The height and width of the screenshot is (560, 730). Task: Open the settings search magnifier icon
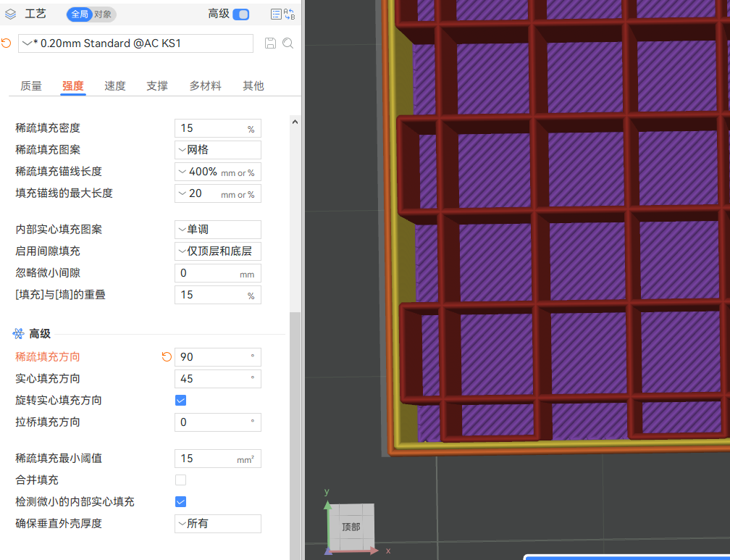(x=288, y=43)
